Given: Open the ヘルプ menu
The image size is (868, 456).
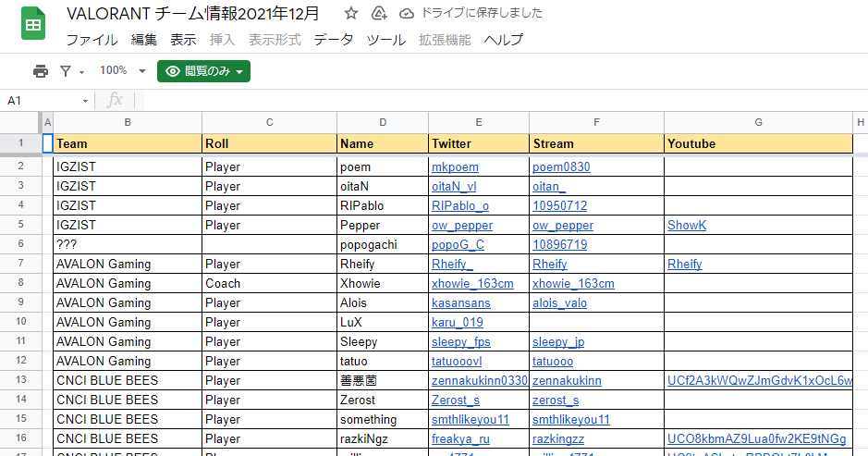Looking at the screenshot, I should coord(503,40).
